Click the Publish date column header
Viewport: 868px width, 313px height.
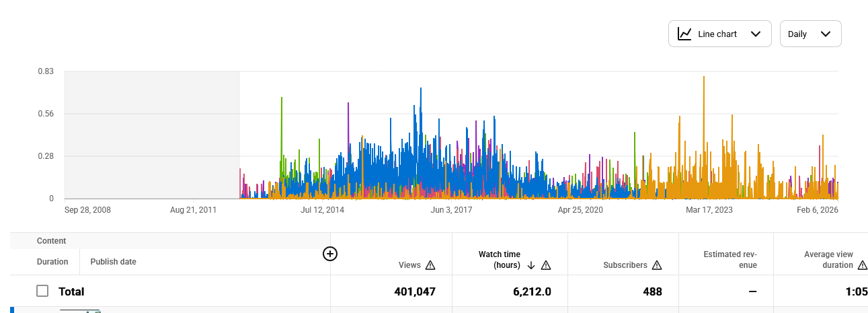[114, 262]
